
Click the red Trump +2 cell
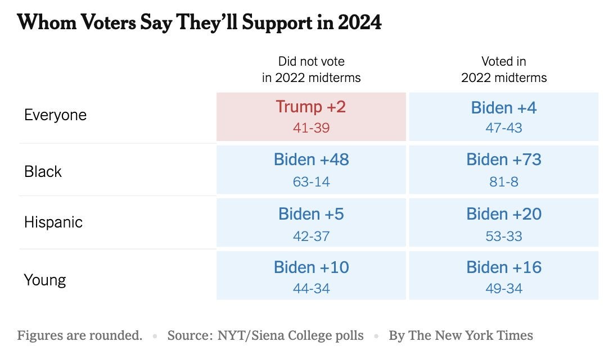pos(311,116)
